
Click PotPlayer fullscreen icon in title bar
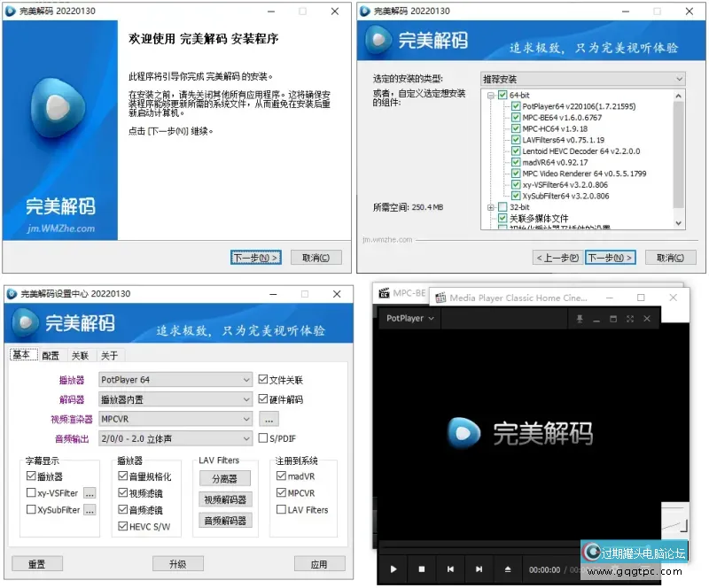click(630, 319)
